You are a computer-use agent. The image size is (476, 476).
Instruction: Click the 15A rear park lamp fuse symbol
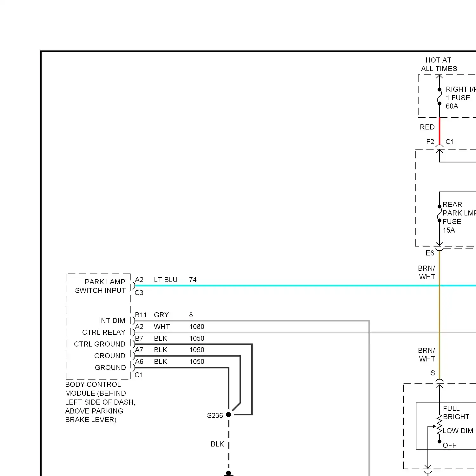tap(440, 214)
